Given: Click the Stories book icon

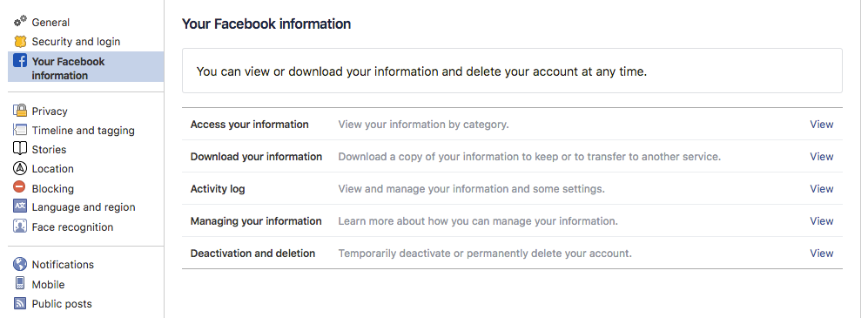Looking at the screenshot, I should [x=20, y=149].
